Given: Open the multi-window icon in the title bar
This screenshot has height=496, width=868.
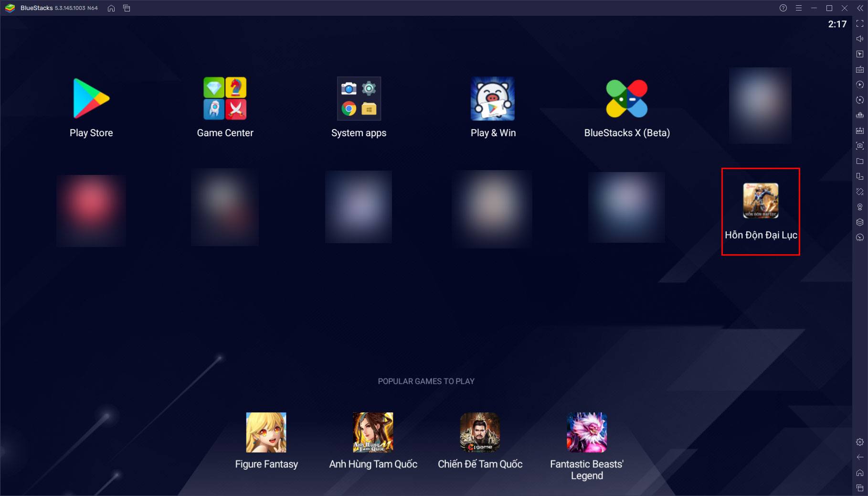Looking at the screenshot, I should pos(127,8).
